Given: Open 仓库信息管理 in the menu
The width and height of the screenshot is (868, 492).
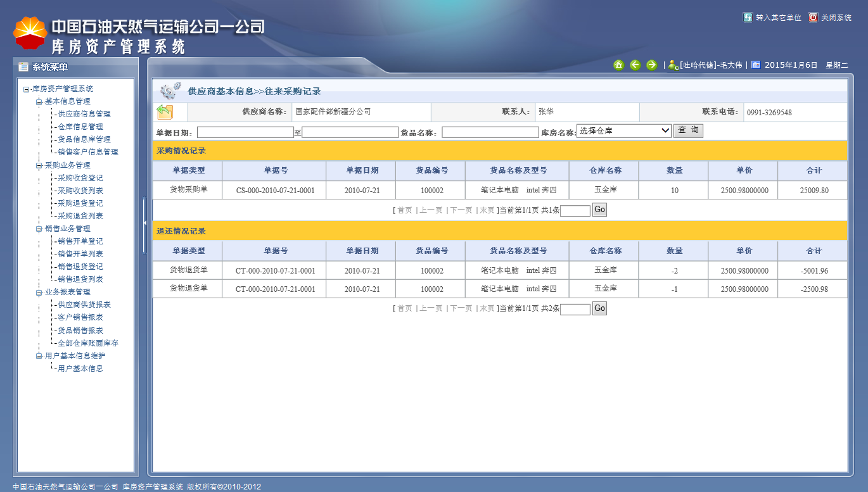Looking at the screenshot, I should tap(80, 127).
